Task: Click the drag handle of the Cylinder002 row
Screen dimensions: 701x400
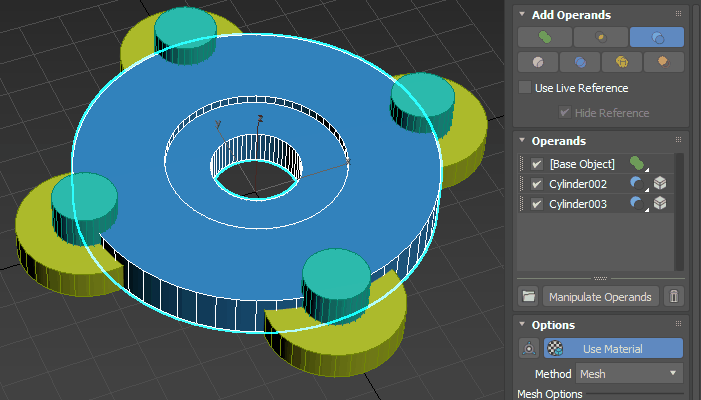Action: 521,184
